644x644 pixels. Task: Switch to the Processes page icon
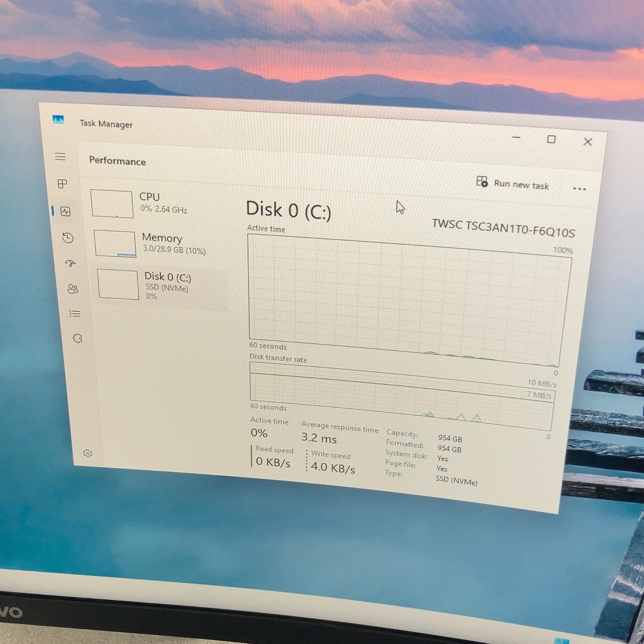pyautogui.click(x=62, y=184)
